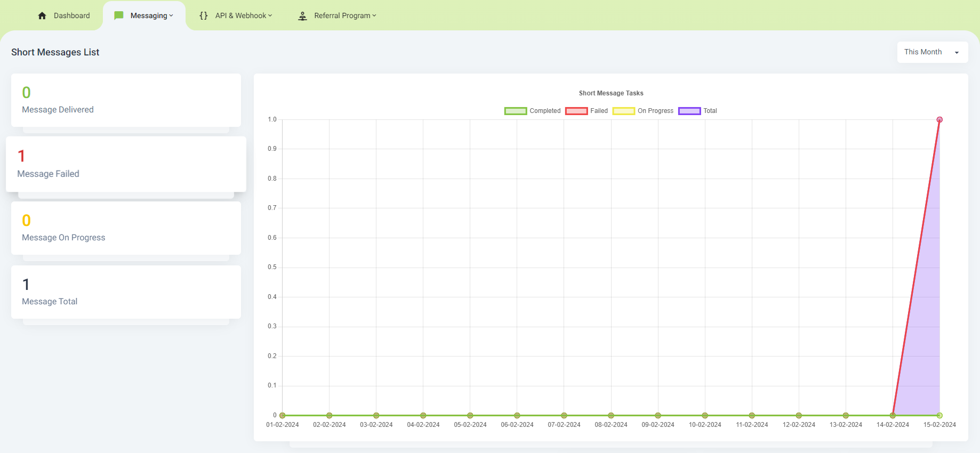980x453 pixels.
Task: Toggle the On Progress legend series
Action: point(643,111)
